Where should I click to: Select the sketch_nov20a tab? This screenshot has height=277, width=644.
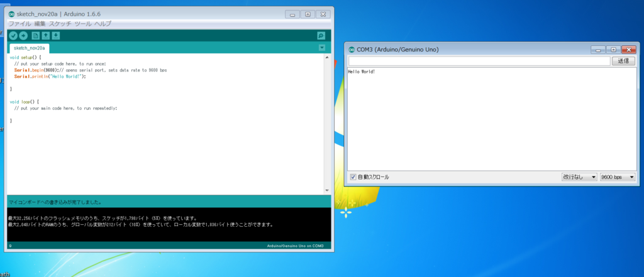pos(29,48)
